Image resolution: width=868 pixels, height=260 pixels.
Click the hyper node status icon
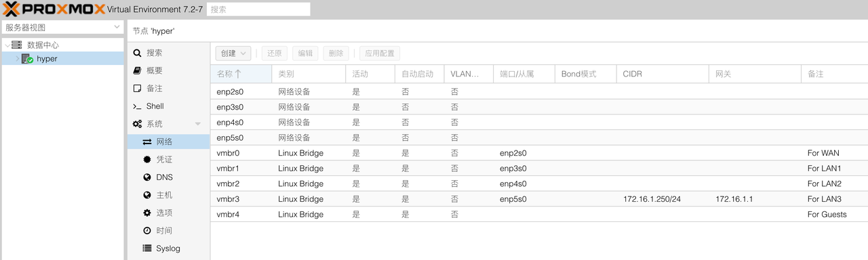pyautogui.click(x=27, y=59)
